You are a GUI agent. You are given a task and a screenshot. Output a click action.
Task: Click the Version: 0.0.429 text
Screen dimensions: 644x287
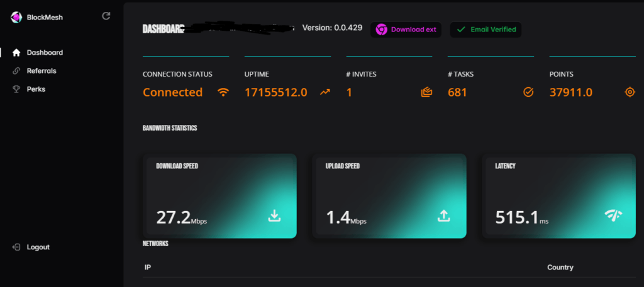point(332,28)
